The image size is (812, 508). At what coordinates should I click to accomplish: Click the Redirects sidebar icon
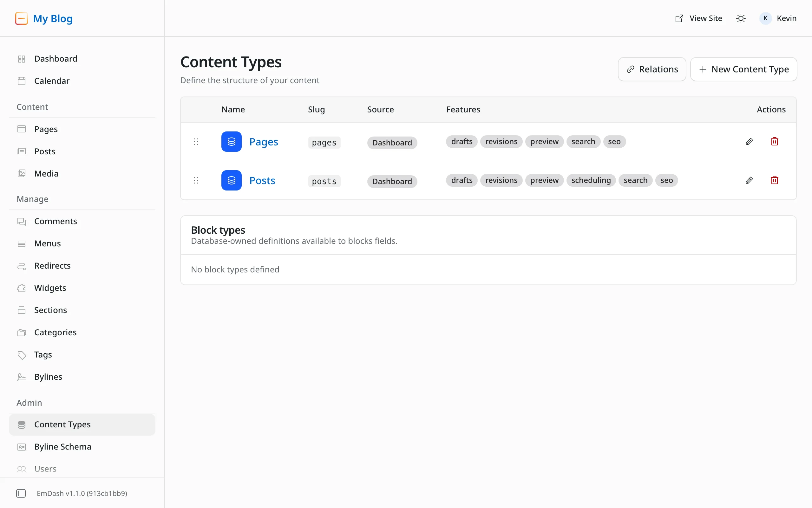tap(22, 266)
